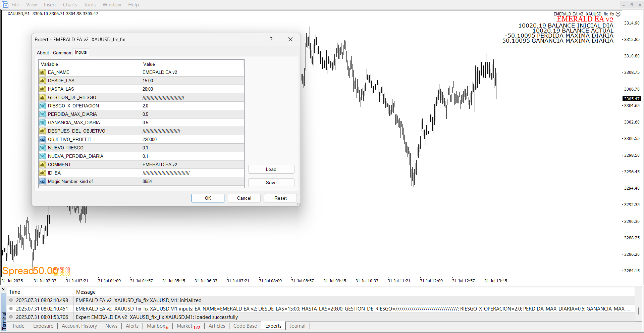Image resolution: width=644 pixels, height=333 pixels.
Task: Click the integer icon beside OBJETIVO_PROFFIT
Action: click(42, 139)
